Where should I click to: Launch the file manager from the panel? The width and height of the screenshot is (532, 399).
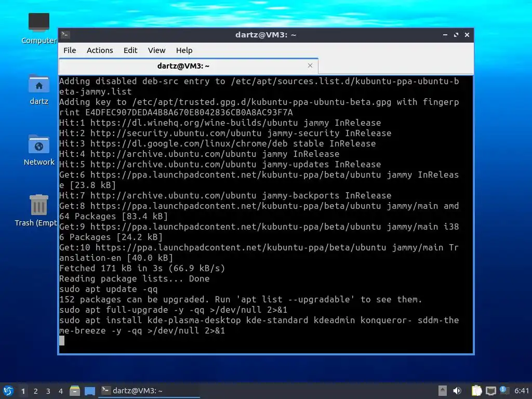pos(75,391)
